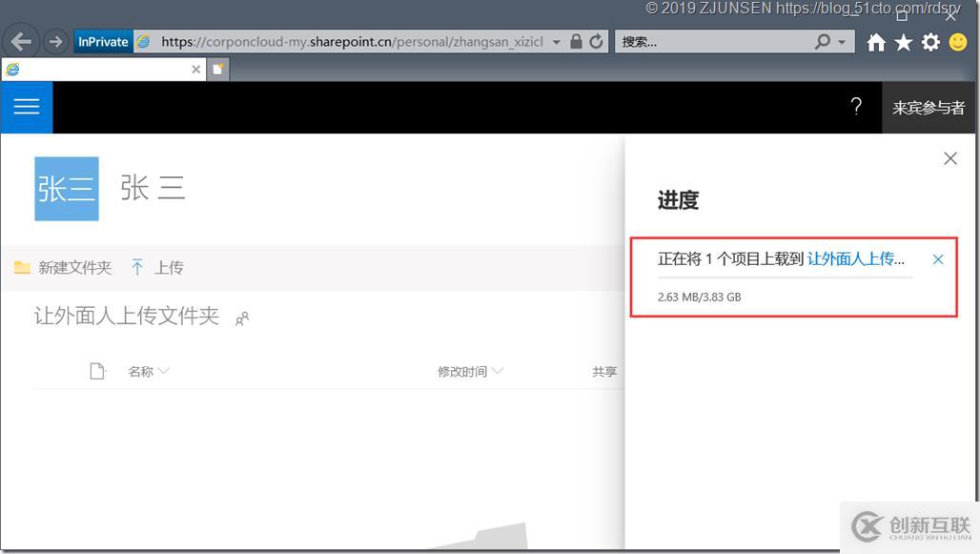Viewport: 980px width, 554px height.
Task: Close the current browser tab
Action: point(195,69)
